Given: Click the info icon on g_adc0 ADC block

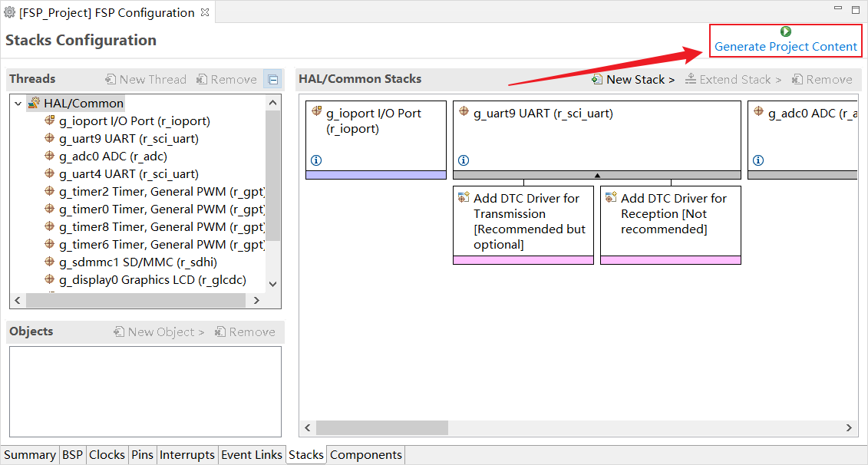Looking at the screenshot, I should tap(758, 160).
